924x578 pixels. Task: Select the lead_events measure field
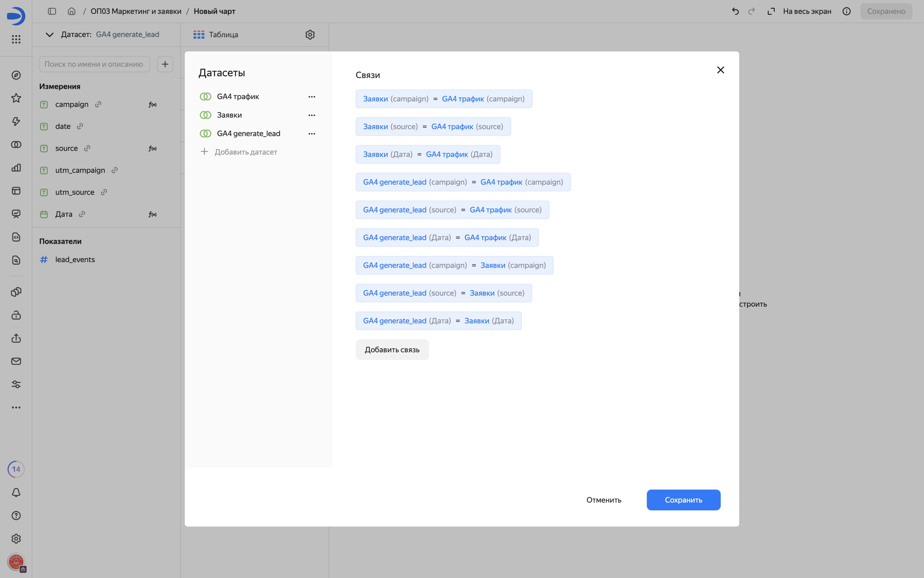[x=75, y=260]
